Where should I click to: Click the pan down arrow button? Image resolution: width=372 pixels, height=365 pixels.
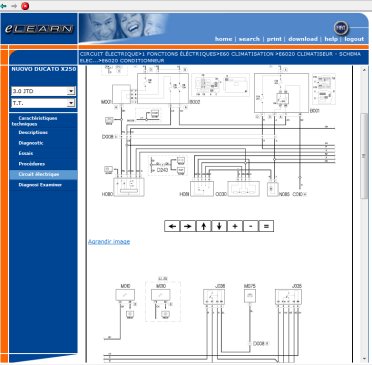point(219,226)
